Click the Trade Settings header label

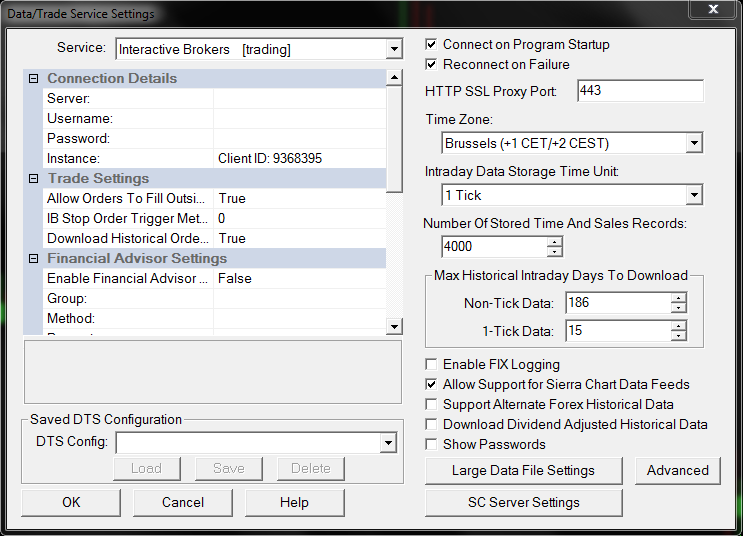click(x=98, y=179)
